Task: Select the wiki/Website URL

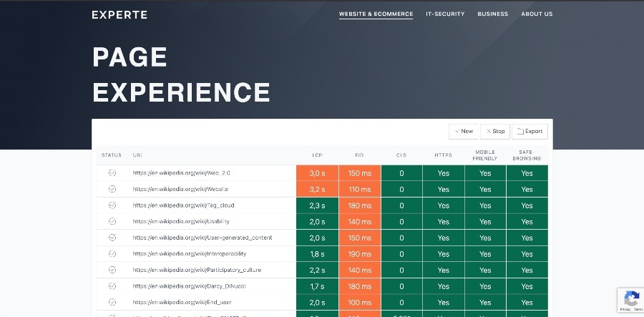Action: (x=180, y=189)
